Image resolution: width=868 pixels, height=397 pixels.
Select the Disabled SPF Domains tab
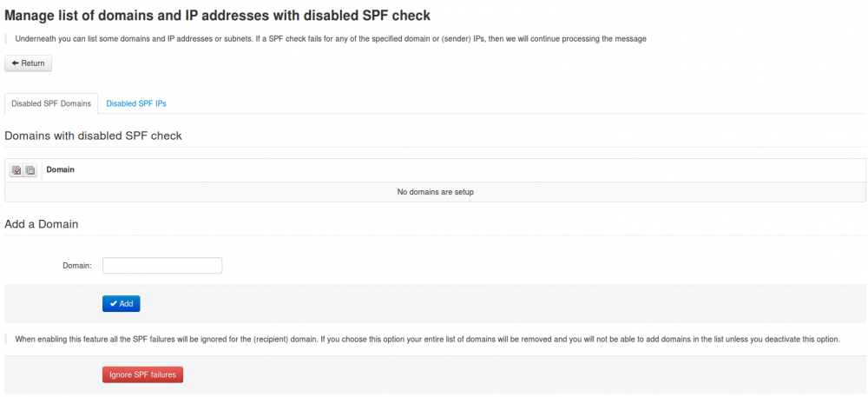[x=51, y=103]
